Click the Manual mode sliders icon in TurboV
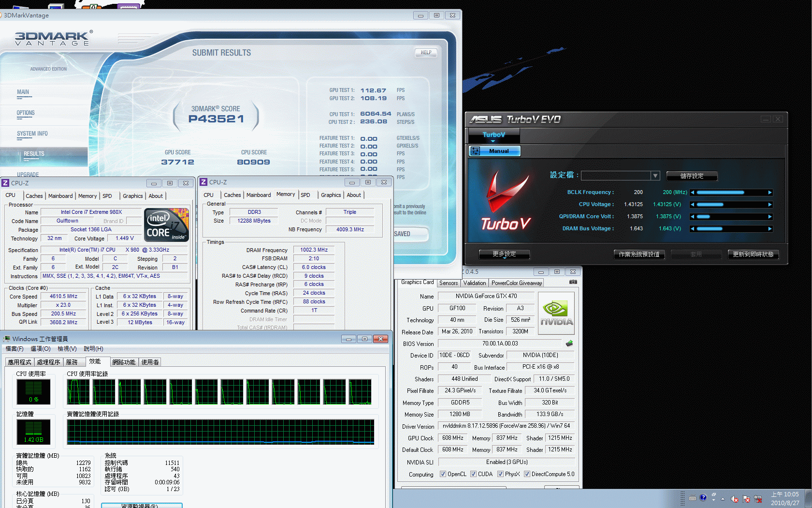Image resolution: width=812 pixels, height=508 pixels. [x=475, y=151]
